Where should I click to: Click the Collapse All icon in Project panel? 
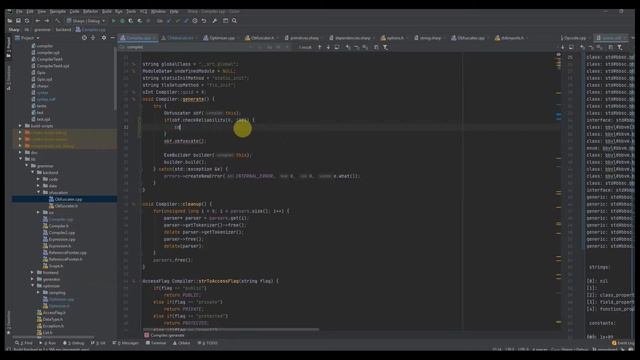click(x=93, y=38)
